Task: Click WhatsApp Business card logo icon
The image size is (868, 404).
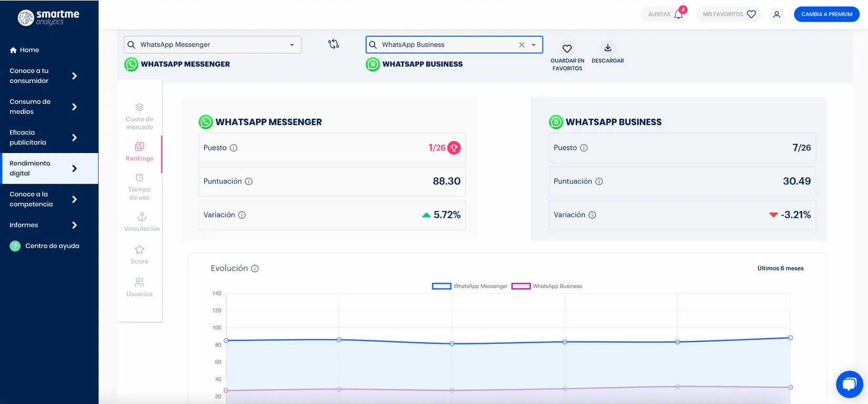Action: click(x=556, y=122)
